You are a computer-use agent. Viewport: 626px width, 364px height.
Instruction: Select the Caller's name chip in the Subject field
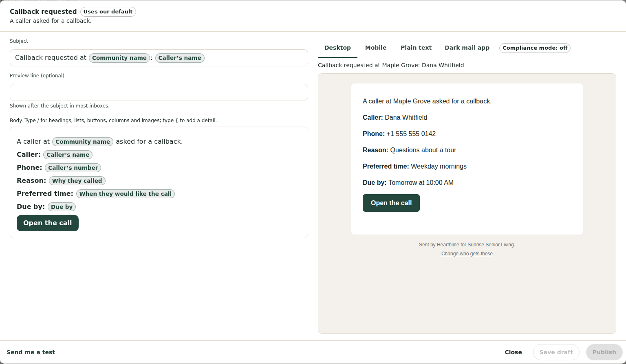pos(180,58)
